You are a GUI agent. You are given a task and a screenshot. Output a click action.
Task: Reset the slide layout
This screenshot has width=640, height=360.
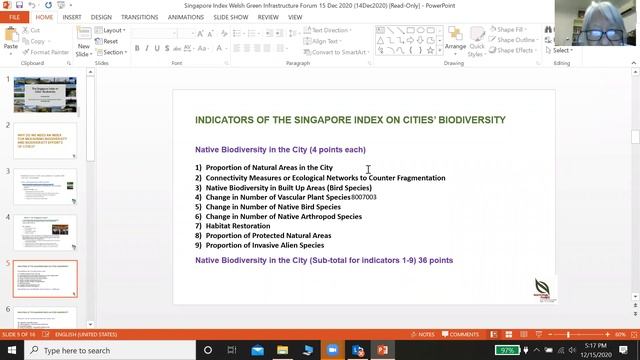coord(107,41)
